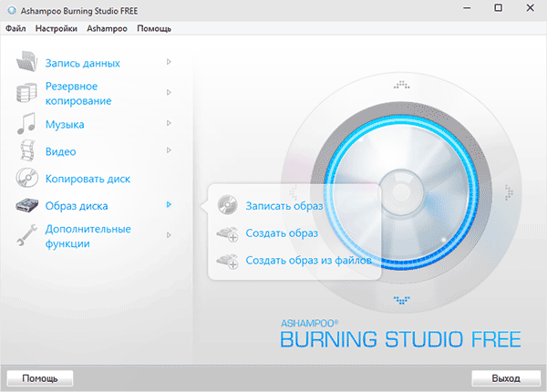547x392 pixels.
Task: Open the Помощь menu in menu bar
Action: click(x=154, y=28)
